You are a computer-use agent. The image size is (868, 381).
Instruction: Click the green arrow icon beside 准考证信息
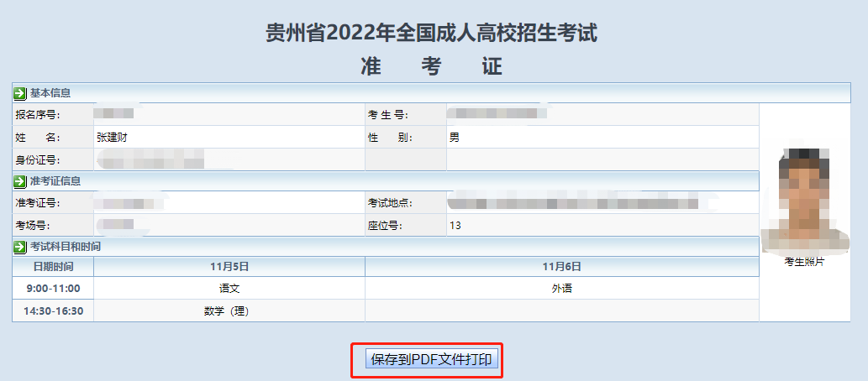click(x=20, y=180)
